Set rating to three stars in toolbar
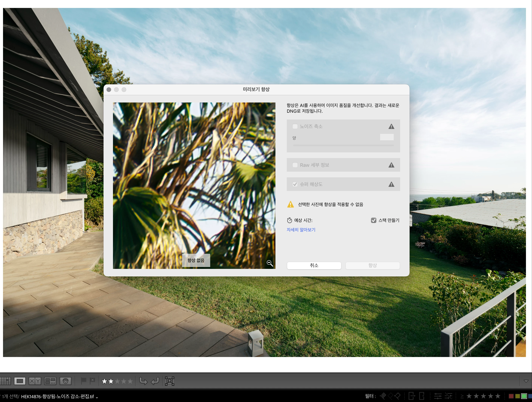 tap(117, 381)
